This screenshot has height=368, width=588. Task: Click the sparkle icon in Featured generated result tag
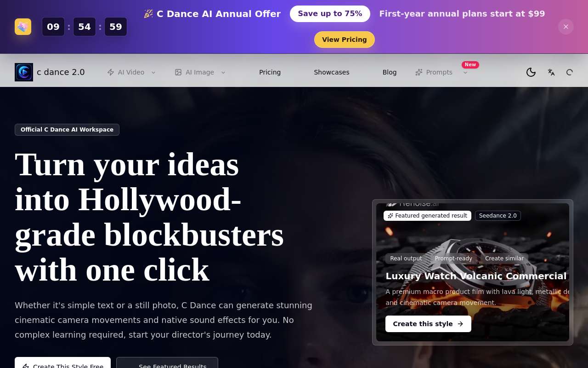[390, 216]
